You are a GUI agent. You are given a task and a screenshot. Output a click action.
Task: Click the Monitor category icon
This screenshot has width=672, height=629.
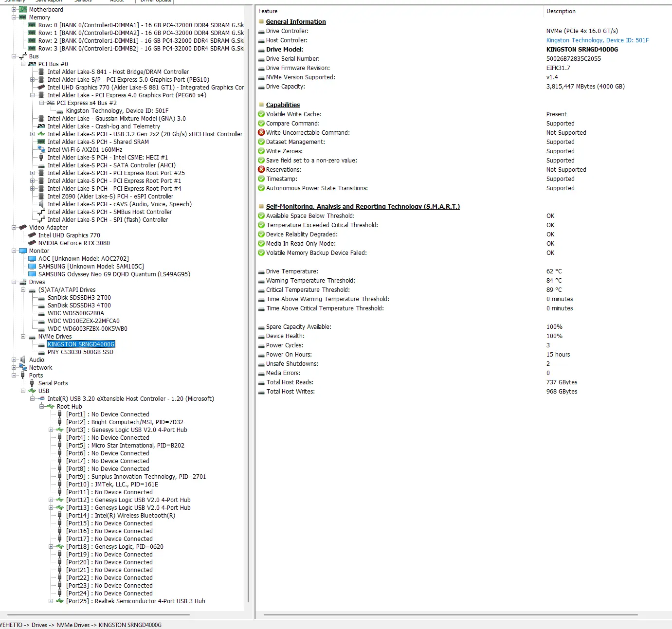coord(23,251)
